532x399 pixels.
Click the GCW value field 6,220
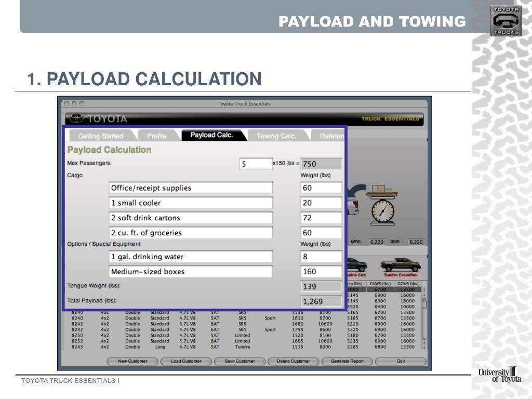[x=416, y=242]
